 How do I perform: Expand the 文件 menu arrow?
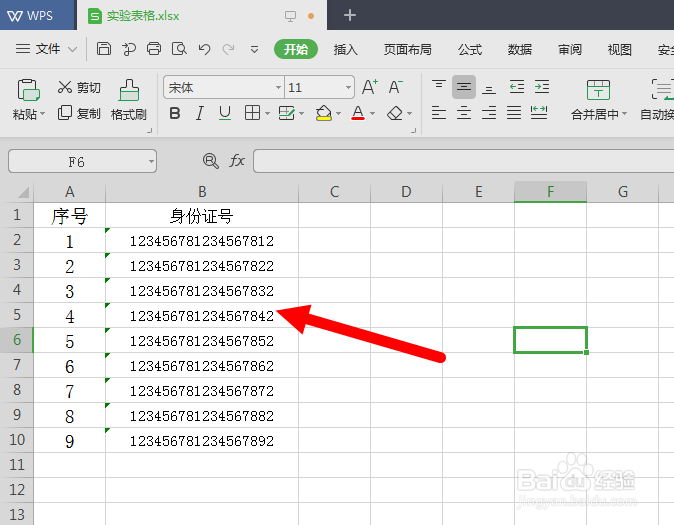[x=73, y=49]
